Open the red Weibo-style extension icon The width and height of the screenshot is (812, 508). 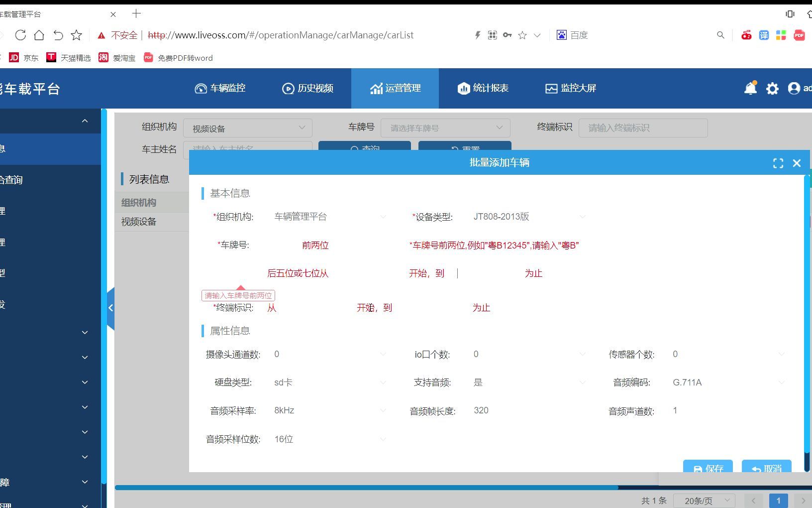[746, 35]
